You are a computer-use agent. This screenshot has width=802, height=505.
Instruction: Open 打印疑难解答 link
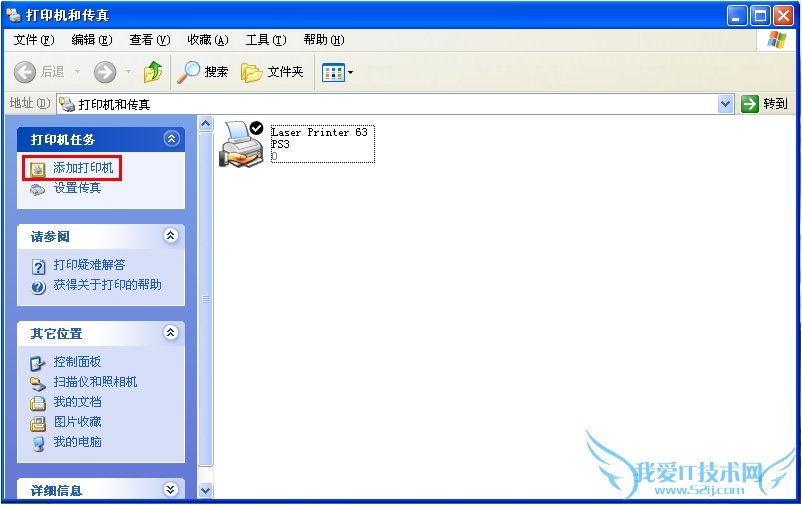pos(90,265)
